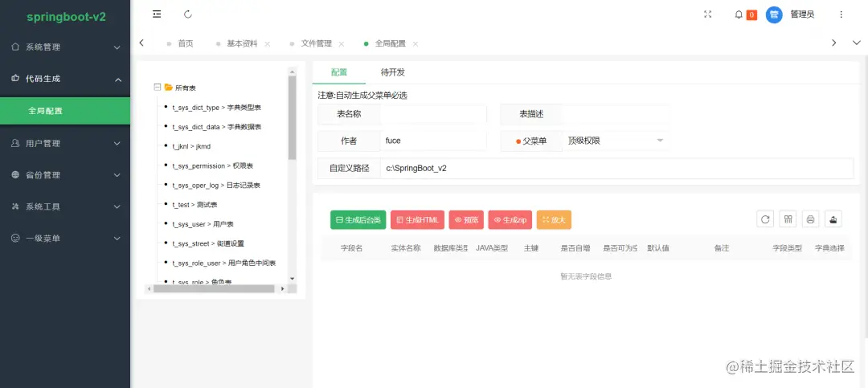Image resolution: width=868 pixels, height=388 pixels.
Task: Select t_jknl > jkmd in tree
Action: coord(191,146)
